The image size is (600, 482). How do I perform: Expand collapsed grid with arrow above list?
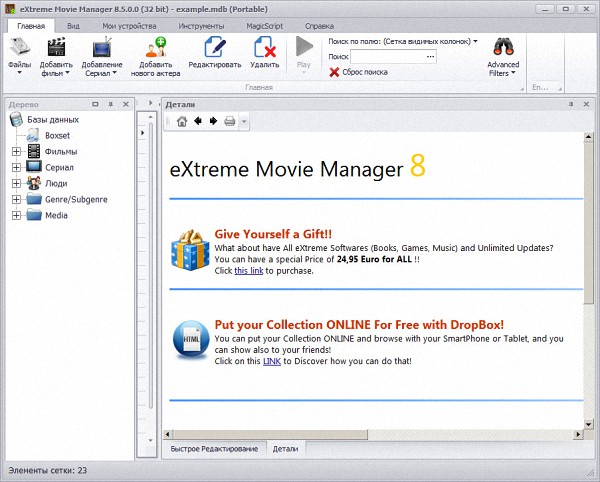pos(150,103)
